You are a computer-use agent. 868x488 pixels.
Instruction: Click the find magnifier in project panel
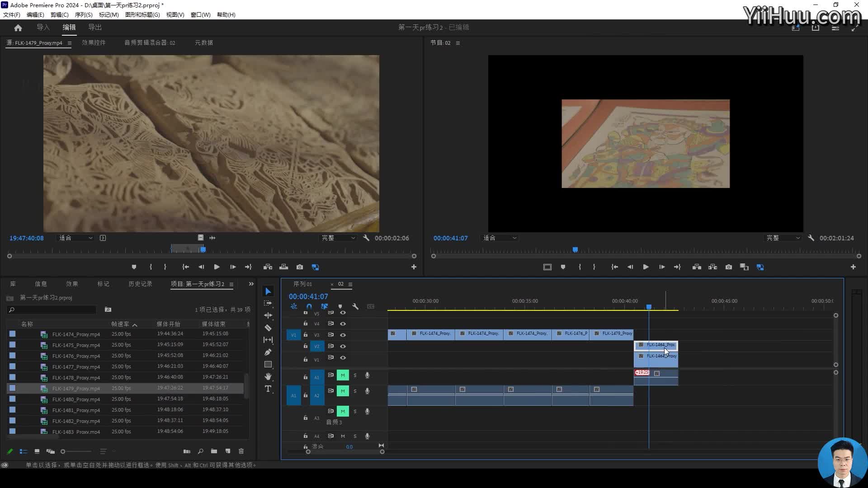point(200,451)
